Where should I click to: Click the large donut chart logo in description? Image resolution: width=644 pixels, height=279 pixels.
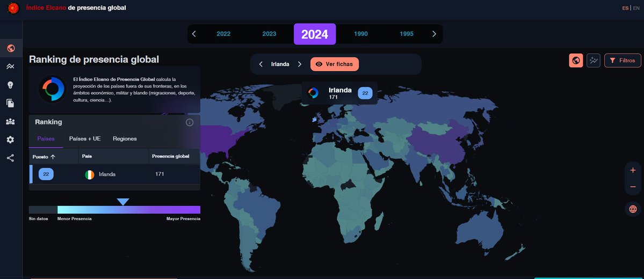pyautogui.click(x=53, y=89)
